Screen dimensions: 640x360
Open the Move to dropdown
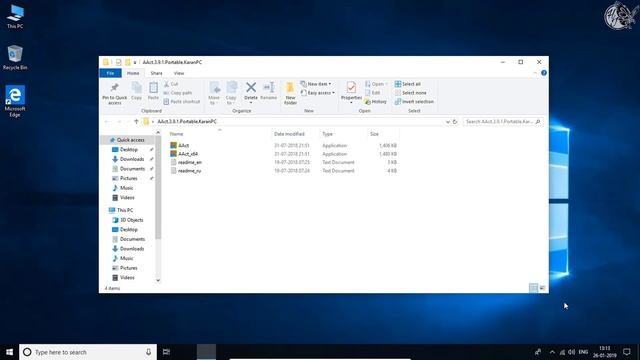(x=214, y=93)
